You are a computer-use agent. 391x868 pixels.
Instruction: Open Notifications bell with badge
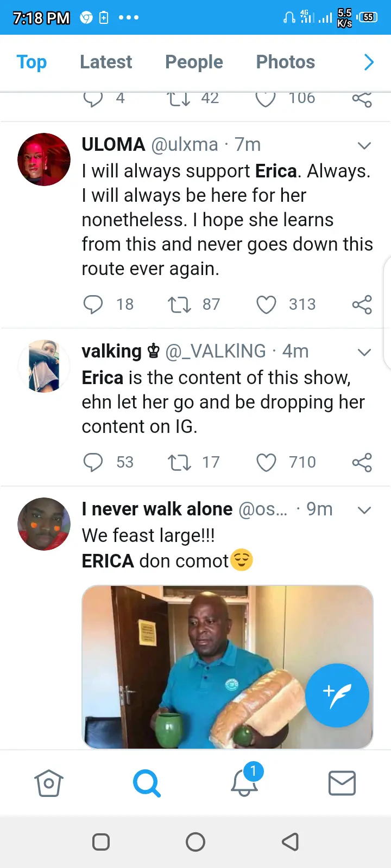(244, 783)
